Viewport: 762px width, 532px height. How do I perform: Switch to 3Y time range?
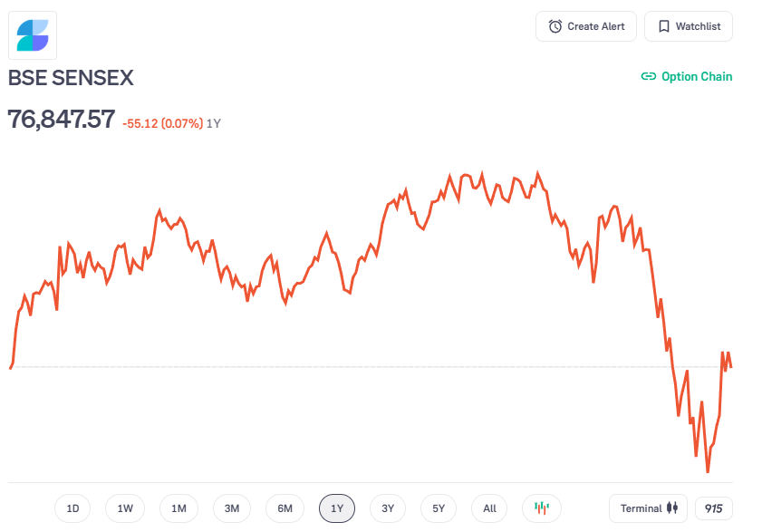[388, 508]
